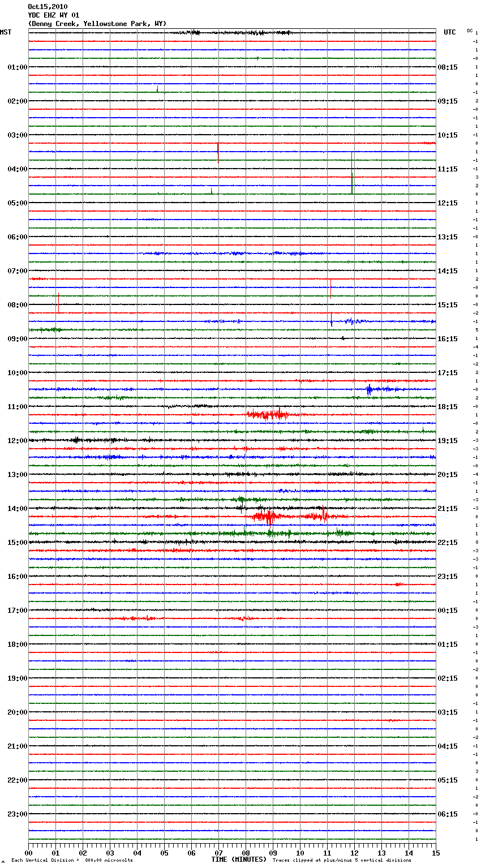The height and width of the screenshot is (868, 481).
Task: Click the 18:15 UTC time label
Action: (448, 407)
